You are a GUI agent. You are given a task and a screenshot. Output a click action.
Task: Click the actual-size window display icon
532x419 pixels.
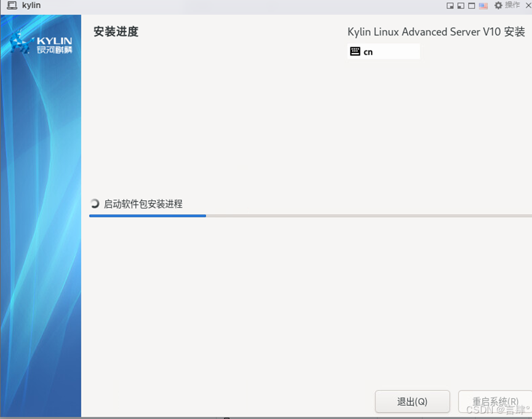coord(472,5)
